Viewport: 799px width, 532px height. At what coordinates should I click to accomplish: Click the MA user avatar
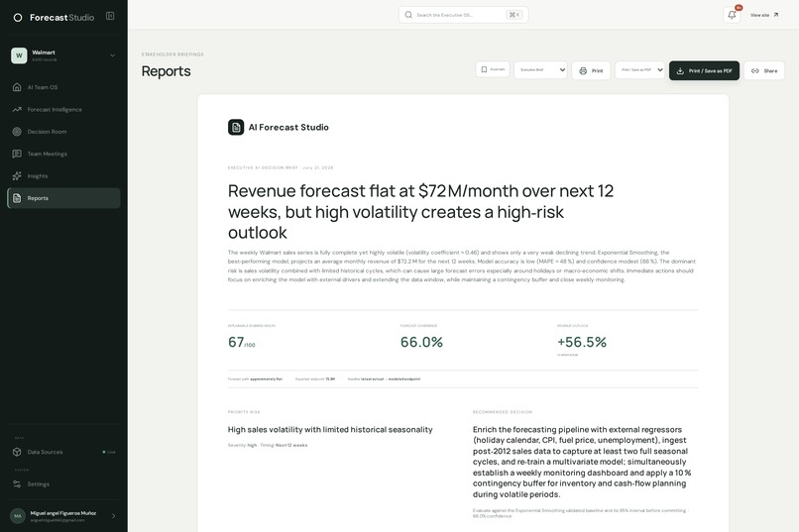(18, 516)
